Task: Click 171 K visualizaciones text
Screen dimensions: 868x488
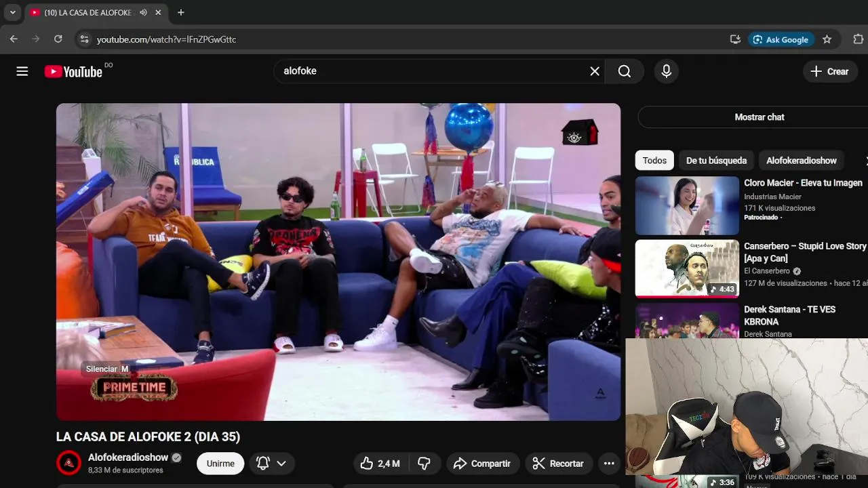Action: 779,208
